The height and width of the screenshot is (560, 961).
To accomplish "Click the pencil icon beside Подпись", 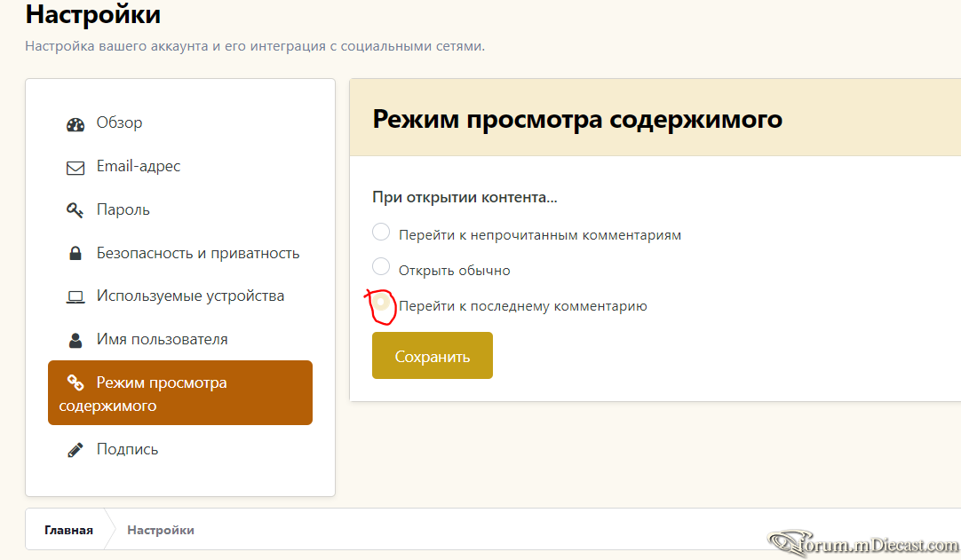I will pyautogui.click(x=75, y=450).
